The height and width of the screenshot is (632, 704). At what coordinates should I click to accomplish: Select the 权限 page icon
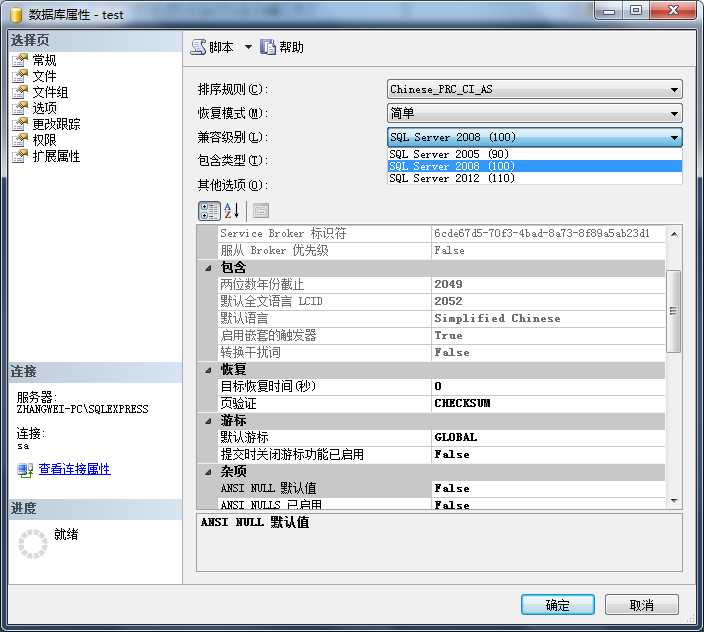click(x=20, y=140)
